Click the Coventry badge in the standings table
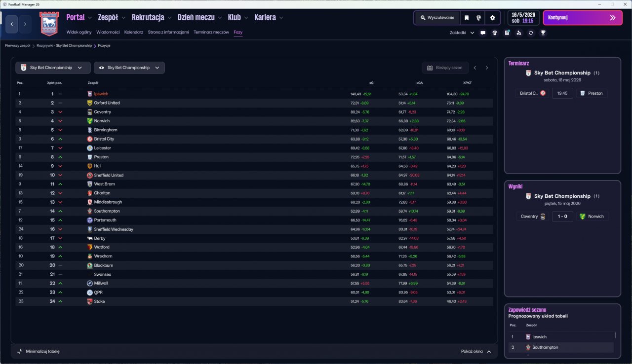632x364 pixels. (90, 112)
